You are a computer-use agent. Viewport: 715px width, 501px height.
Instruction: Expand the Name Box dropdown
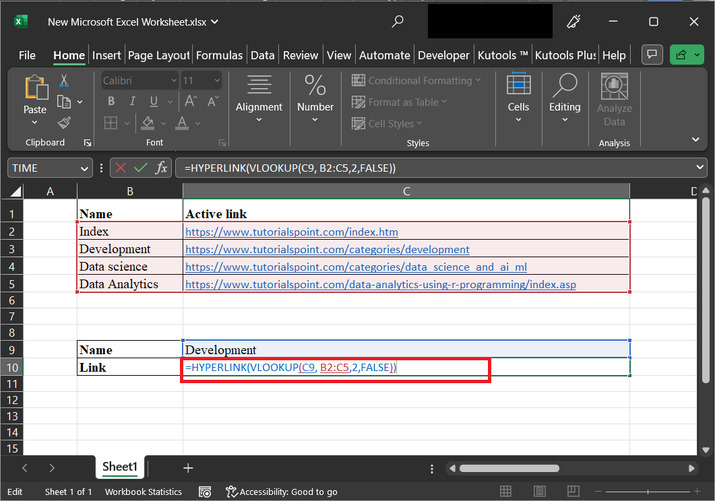85,168
